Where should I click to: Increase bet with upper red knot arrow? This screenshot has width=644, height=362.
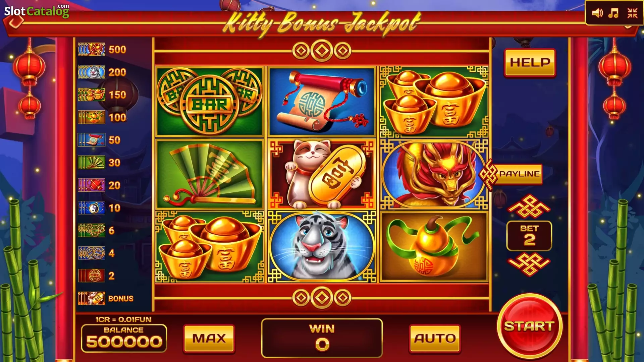[x=529, y=206]
